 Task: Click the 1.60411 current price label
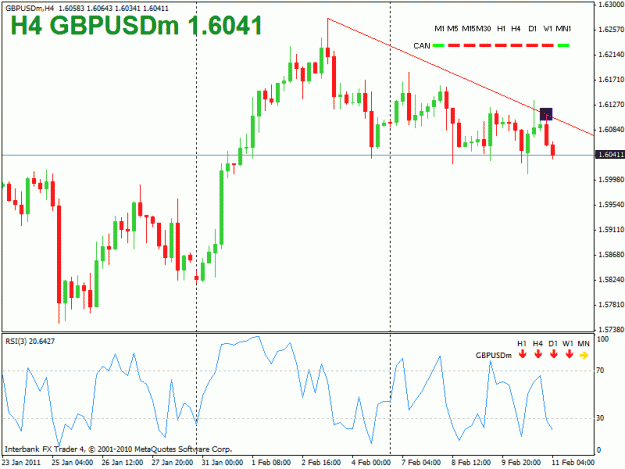coord(609,155)
